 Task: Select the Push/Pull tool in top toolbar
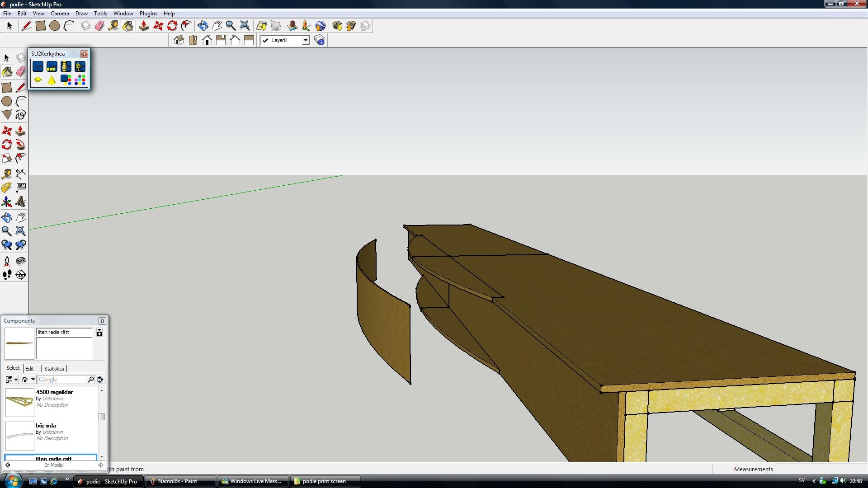coord(144,26)
